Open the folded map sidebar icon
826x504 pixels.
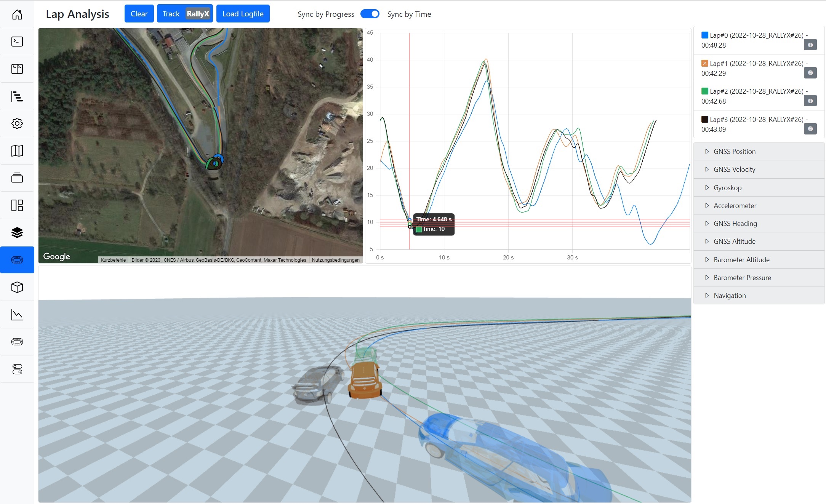coord(17,151)
